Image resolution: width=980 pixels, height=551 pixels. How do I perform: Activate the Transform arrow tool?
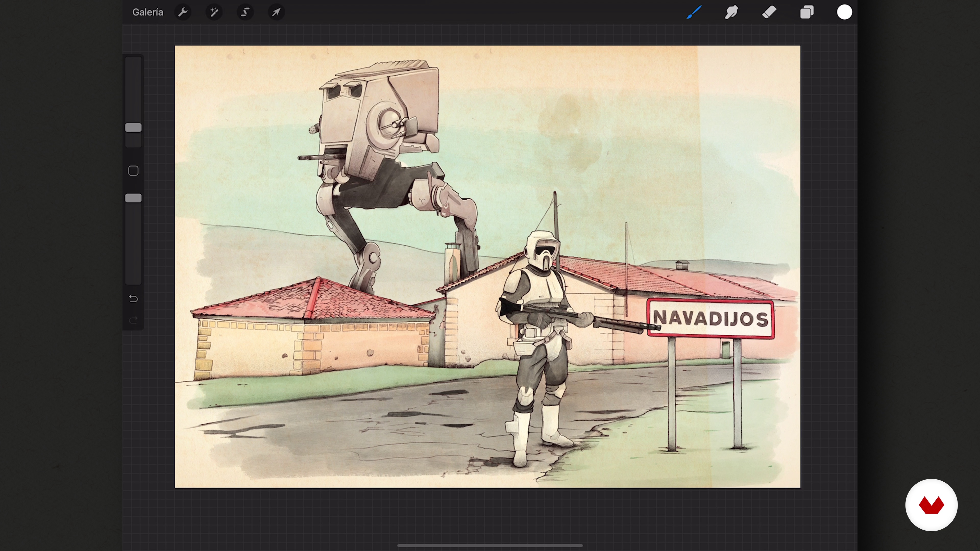coord(277,12)
